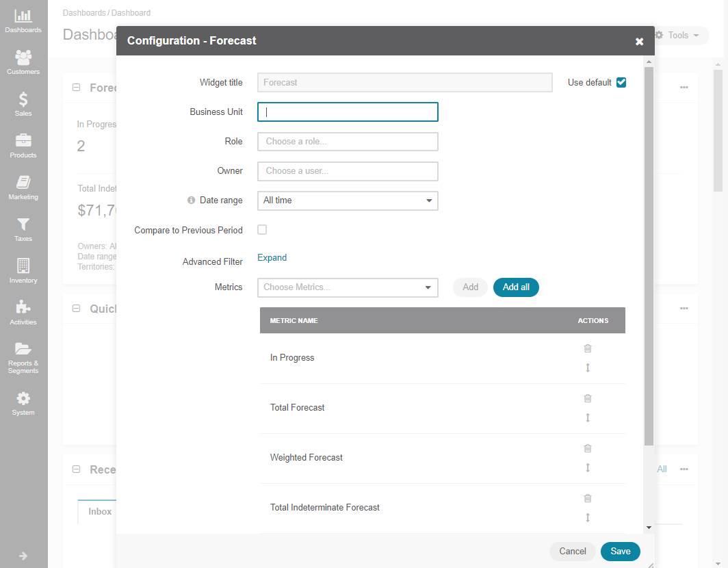Open the Activities sidebar section
The height and width of the screenshot is (568, 728).
(x=23, y=313)
